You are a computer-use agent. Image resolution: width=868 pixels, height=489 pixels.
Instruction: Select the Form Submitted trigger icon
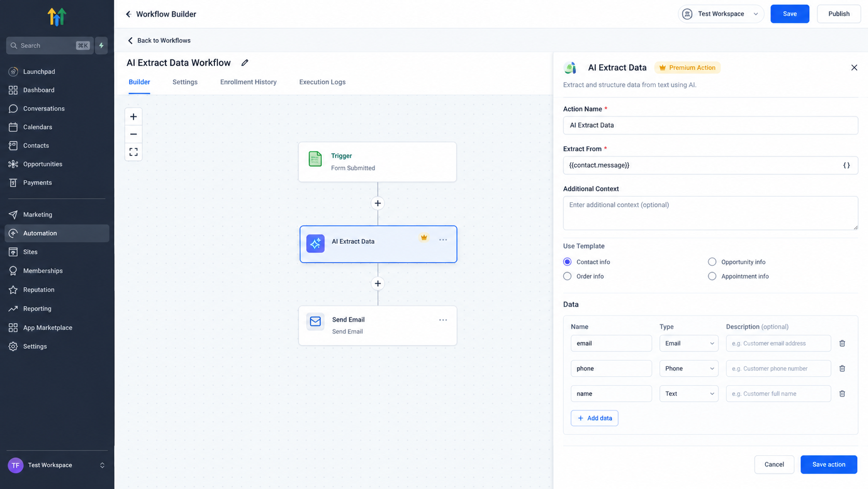point(315,159)
